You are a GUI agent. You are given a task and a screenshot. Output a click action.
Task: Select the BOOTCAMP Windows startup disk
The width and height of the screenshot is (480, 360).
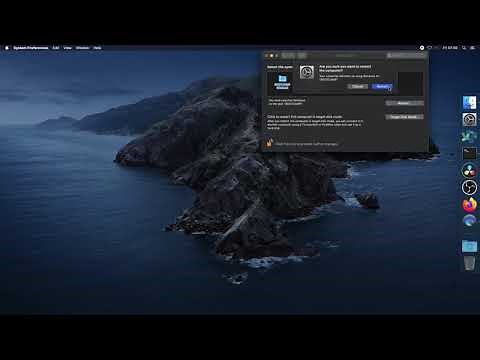(282, 82)
